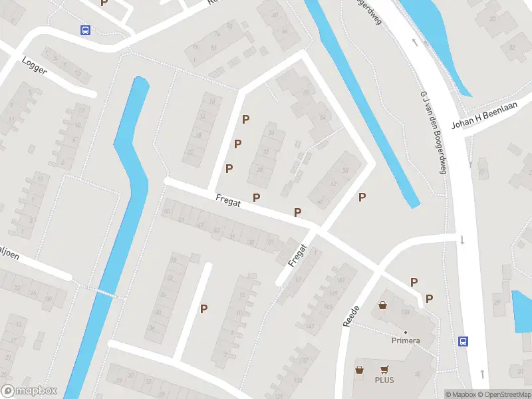The image size is (532, 399).
Task: Click the small dot marker above Primera
Action: (x=406, y=332)
